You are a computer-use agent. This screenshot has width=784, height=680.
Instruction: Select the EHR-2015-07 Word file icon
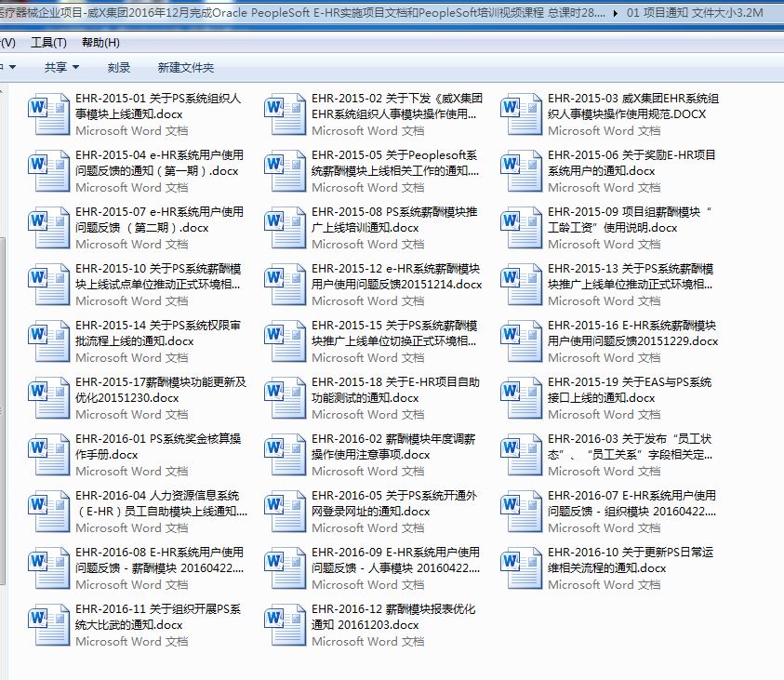coord(48,228)
